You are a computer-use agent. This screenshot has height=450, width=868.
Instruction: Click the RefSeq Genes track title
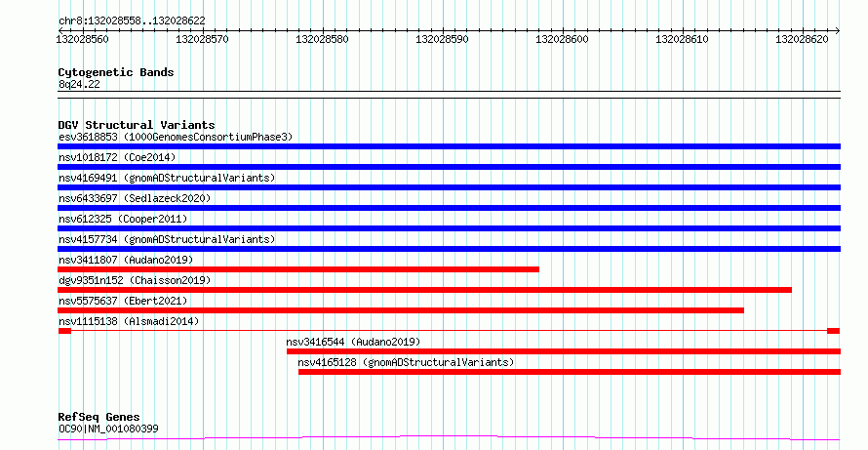point(99,417)
